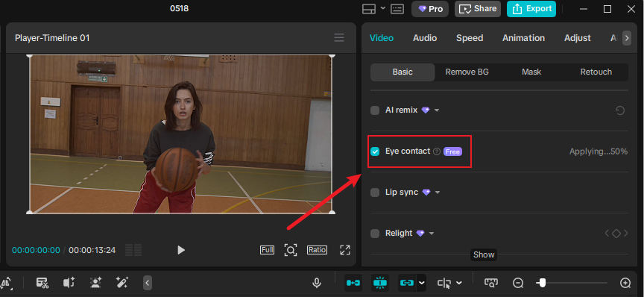Click the Export button

click(531, 9)
